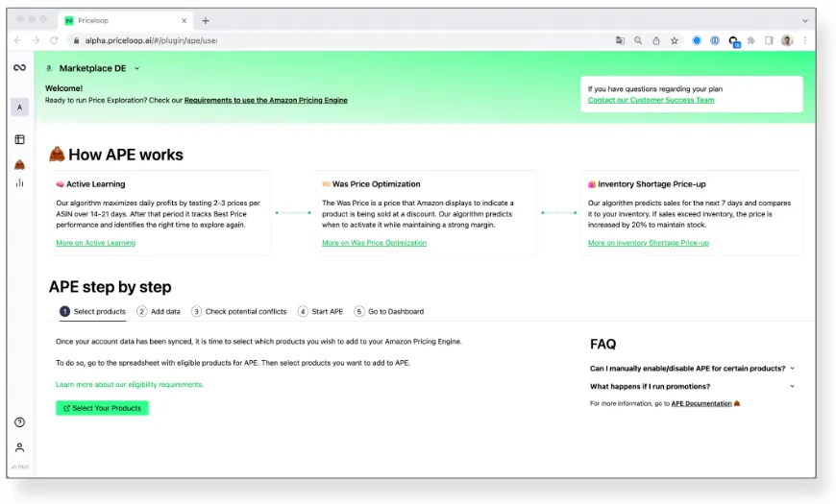Open 'More on Inventory Shortage Price-up' link

[649, 243]
